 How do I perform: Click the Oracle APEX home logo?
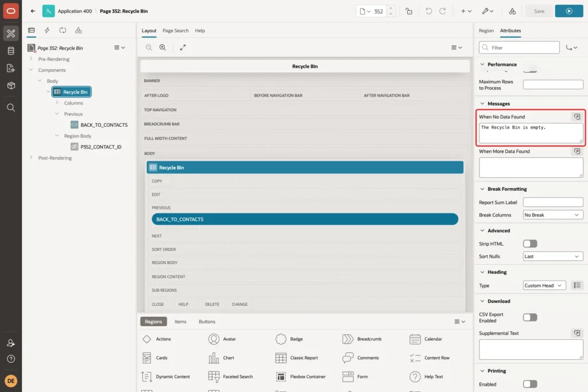[11, 11]
